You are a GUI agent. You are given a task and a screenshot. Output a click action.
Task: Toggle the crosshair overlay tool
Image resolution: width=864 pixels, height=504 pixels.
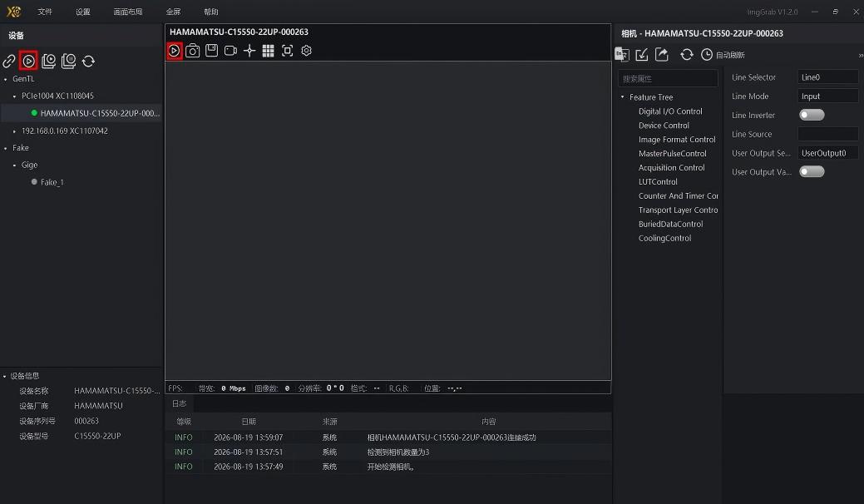click(249, 51)
